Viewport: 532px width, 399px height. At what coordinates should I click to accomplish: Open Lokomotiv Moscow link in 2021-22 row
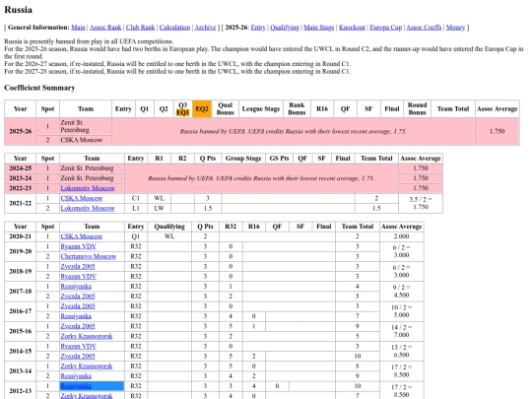[x=88, y=208]
